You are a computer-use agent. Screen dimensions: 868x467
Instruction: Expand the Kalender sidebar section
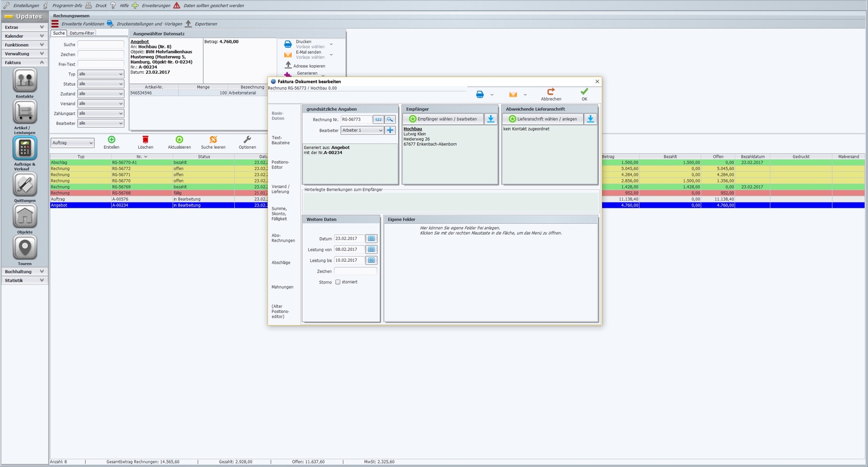24,36
